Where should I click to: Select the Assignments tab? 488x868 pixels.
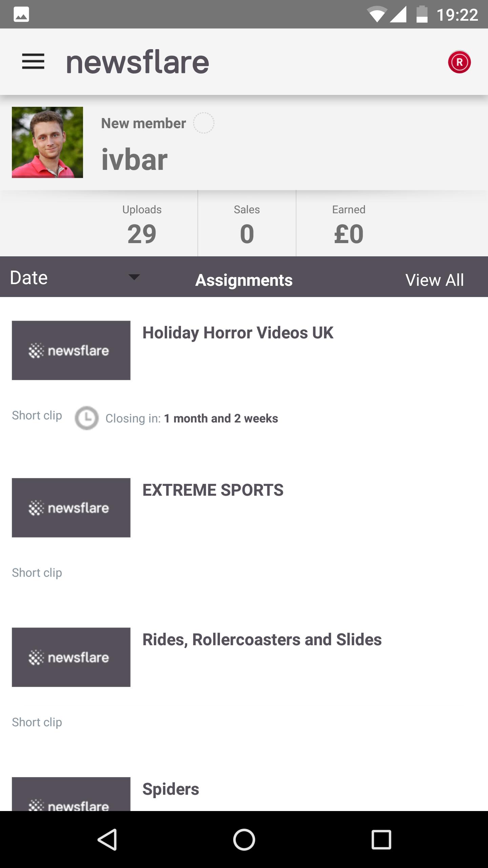coord(244,280)
